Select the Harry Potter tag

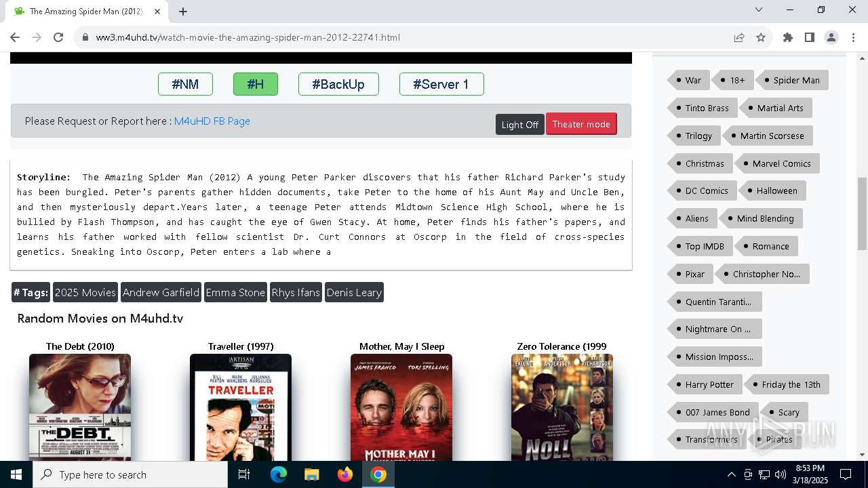(x=705, y=384)
